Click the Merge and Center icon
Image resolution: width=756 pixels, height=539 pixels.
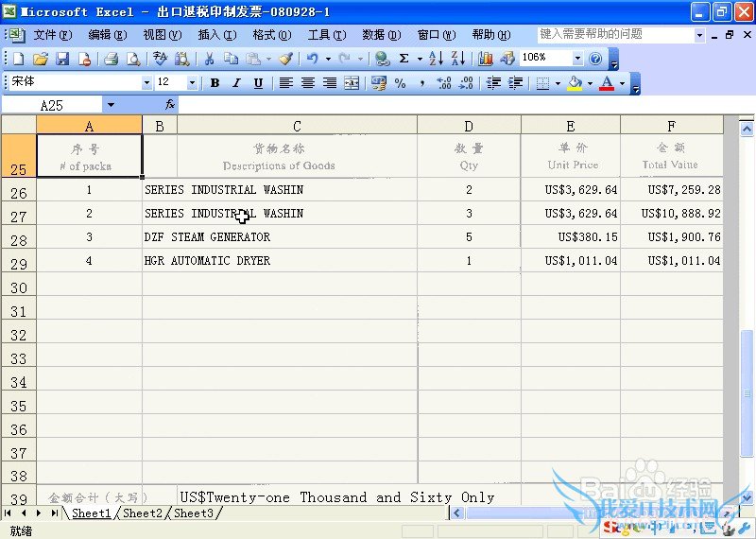click(352, 83)
